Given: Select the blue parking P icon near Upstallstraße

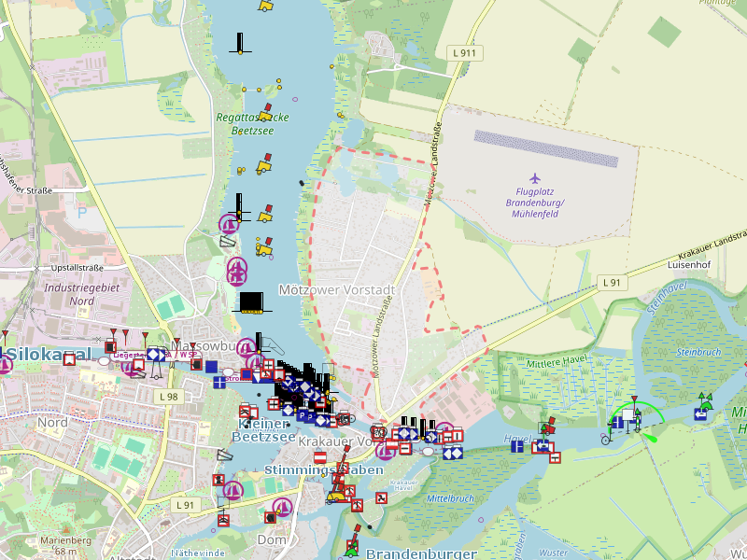Looking at the screenshot, I should (x=82, y=212).
